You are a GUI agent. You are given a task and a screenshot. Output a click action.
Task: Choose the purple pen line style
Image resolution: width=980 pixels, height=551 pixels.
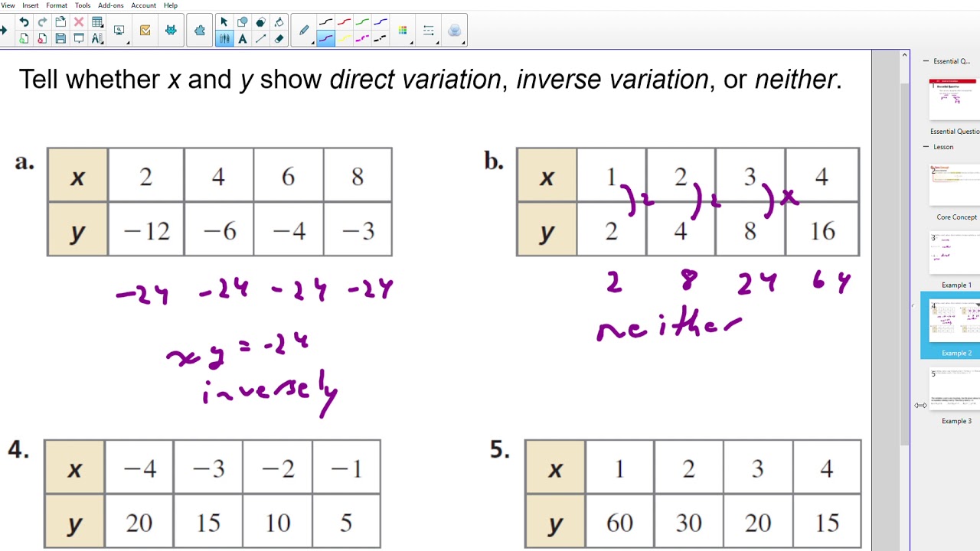point(325,38)
